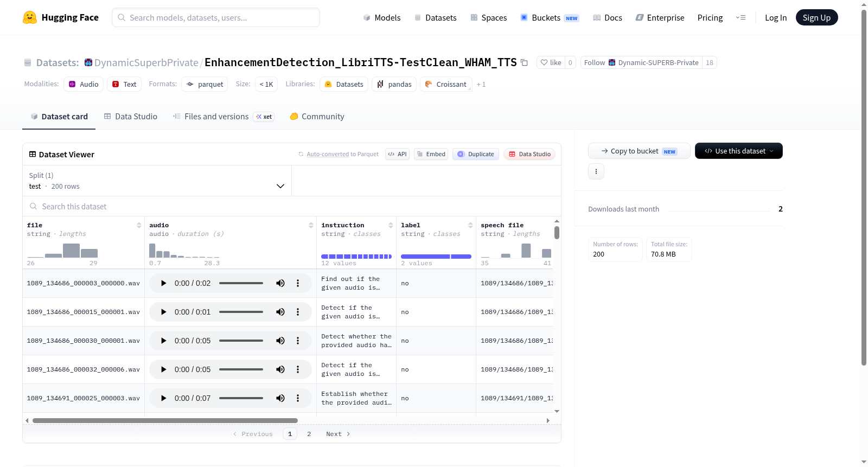868x467 pixels.
Task: Click the Text modality tag
Action: point(124,84)
